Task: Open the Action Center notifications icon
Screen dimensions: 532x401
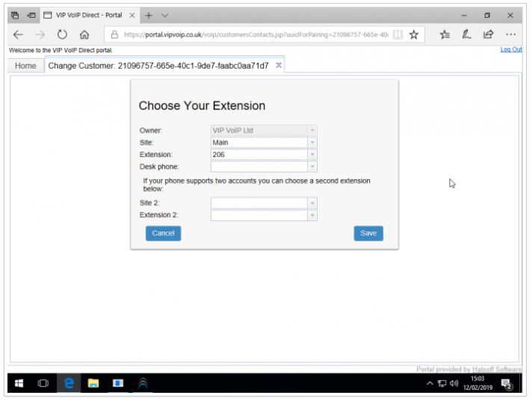Action: tap(507, 384)
